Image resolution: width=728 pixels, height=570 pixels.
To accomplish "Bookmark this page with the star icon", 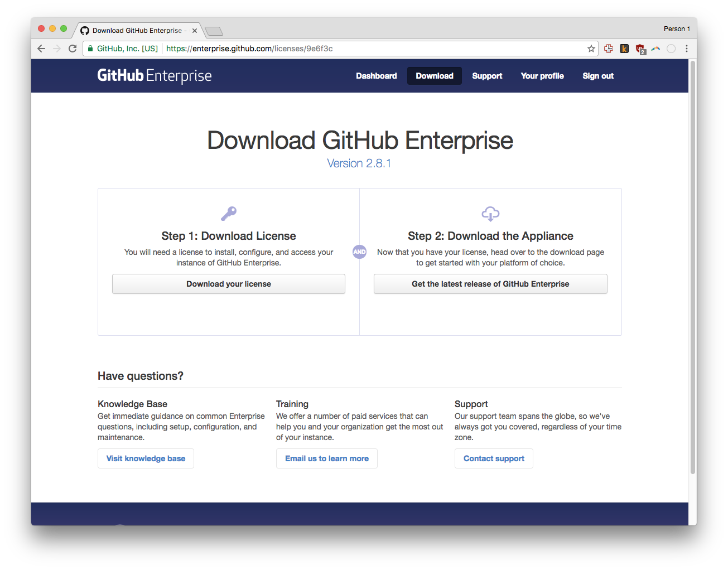I will [591, 49].
